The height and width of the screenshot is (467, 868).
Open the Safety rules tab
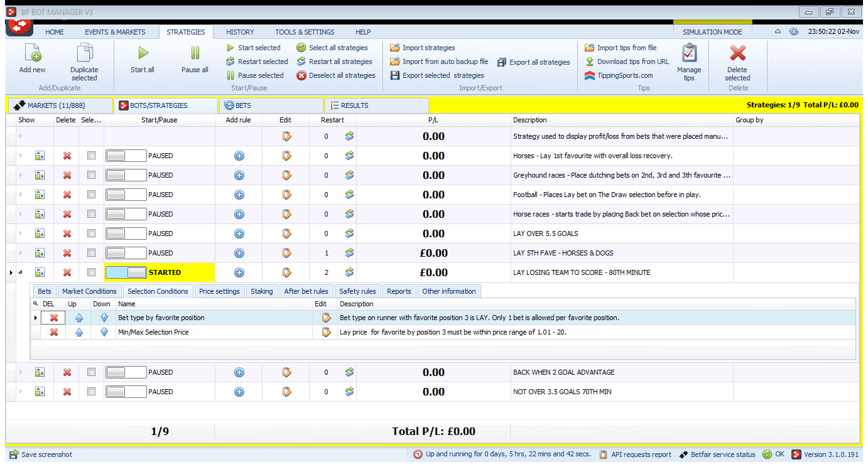pyautogui.click(x=357, y=291)
